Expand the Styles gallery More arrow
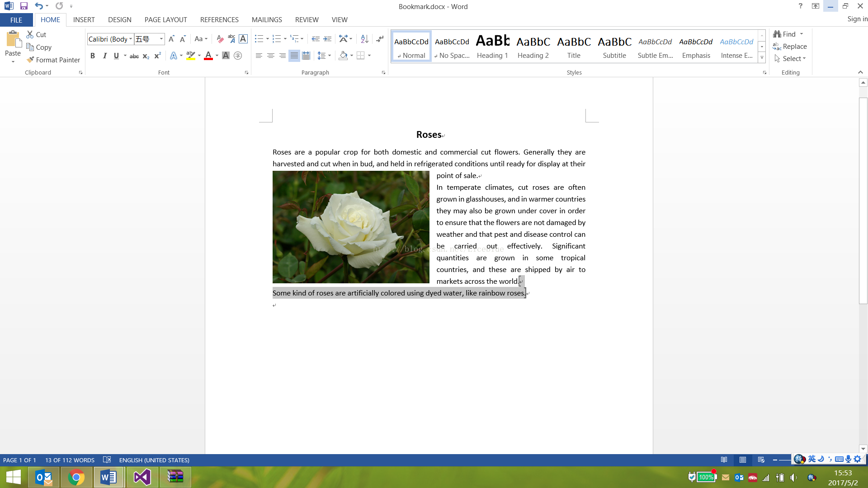 (x=762, y=57)
